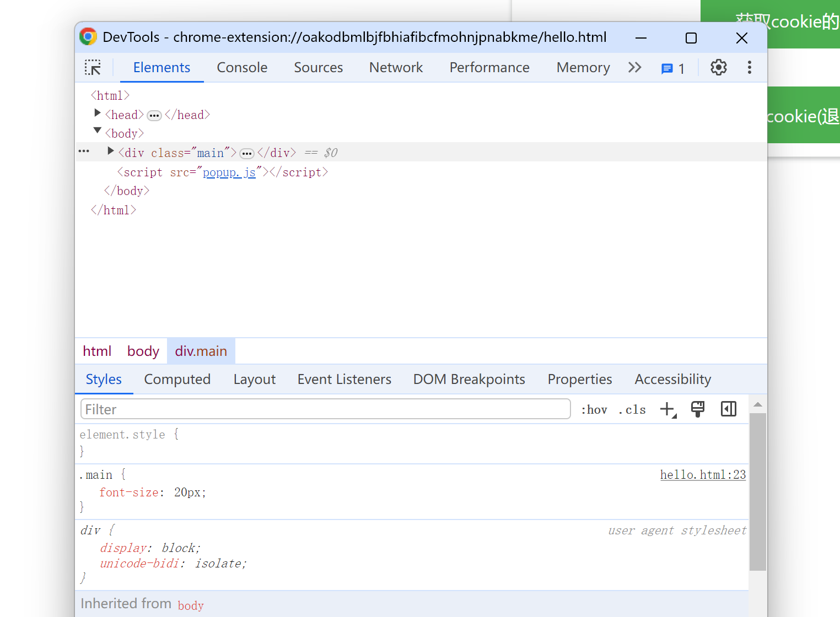Expand the collapsed head ellipsis badge
Screen dimensions: 840x617
(x=154, y=116)
